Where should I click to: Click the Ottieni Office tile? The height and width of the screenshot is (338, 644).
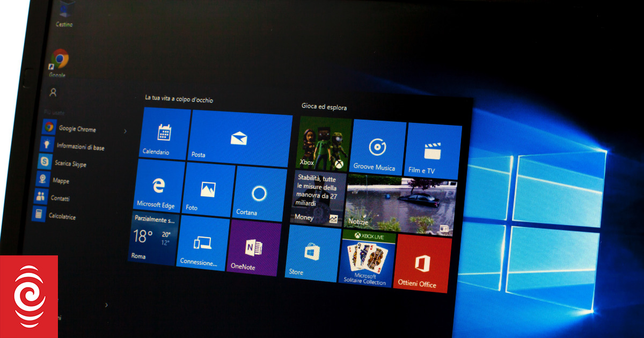tap(422, 263)
